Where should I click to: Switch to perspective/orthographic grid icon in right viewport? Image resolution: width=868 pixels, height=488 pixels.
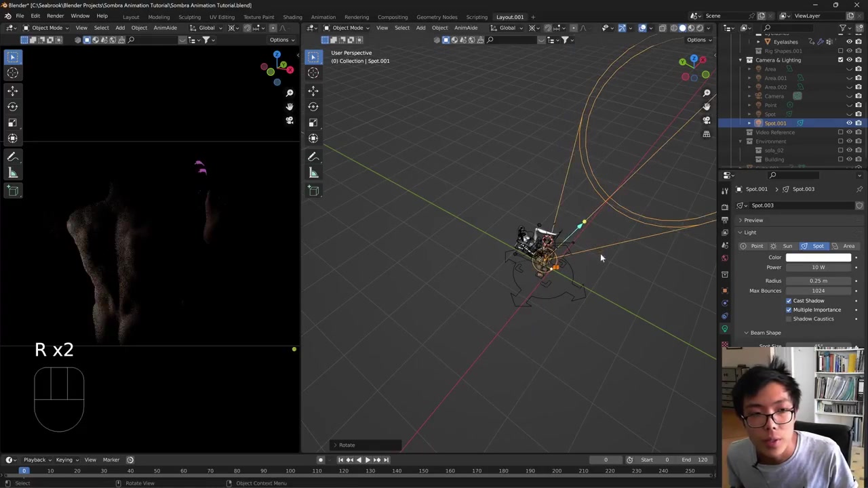click(707, 134)
